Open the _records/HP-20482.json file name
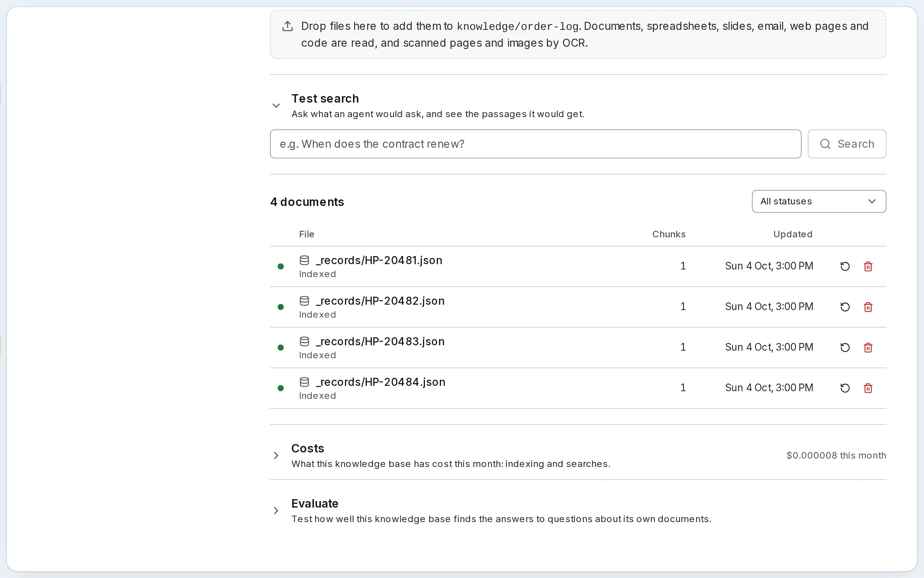 coord(380,301)
